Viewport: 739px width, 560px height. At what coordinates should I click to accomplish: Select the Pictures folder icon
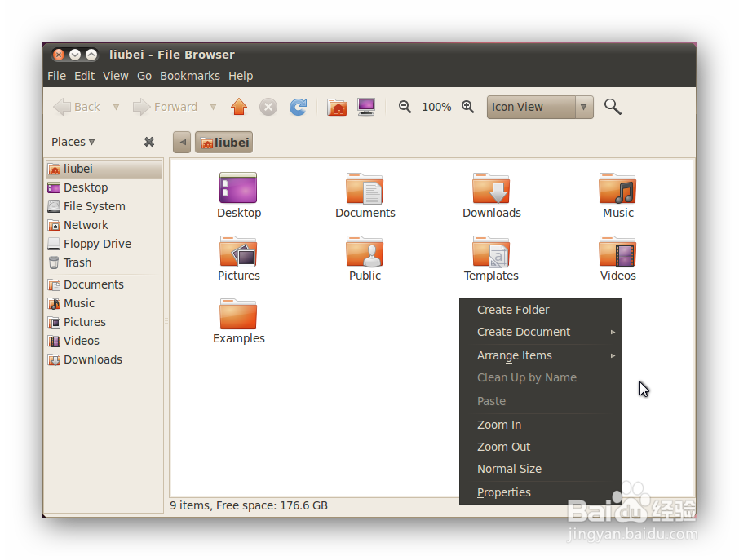[x=238, y=251]
